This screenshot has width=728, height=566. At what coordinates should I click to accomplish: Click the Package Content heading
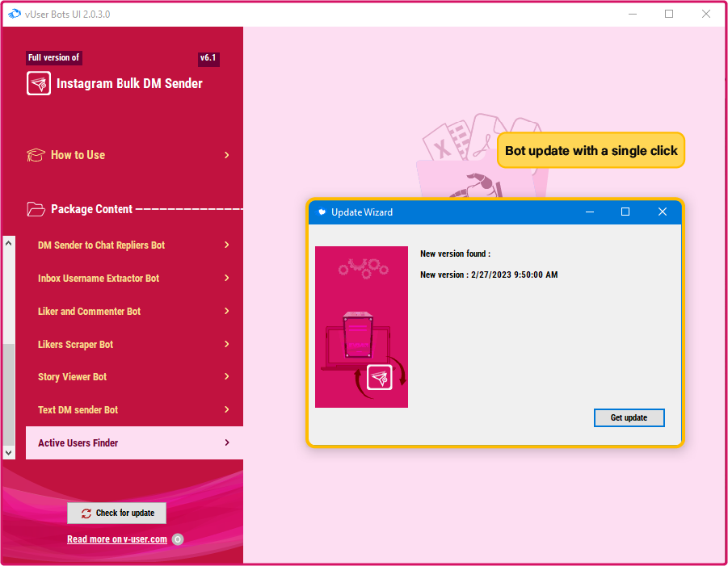(91, 209)
